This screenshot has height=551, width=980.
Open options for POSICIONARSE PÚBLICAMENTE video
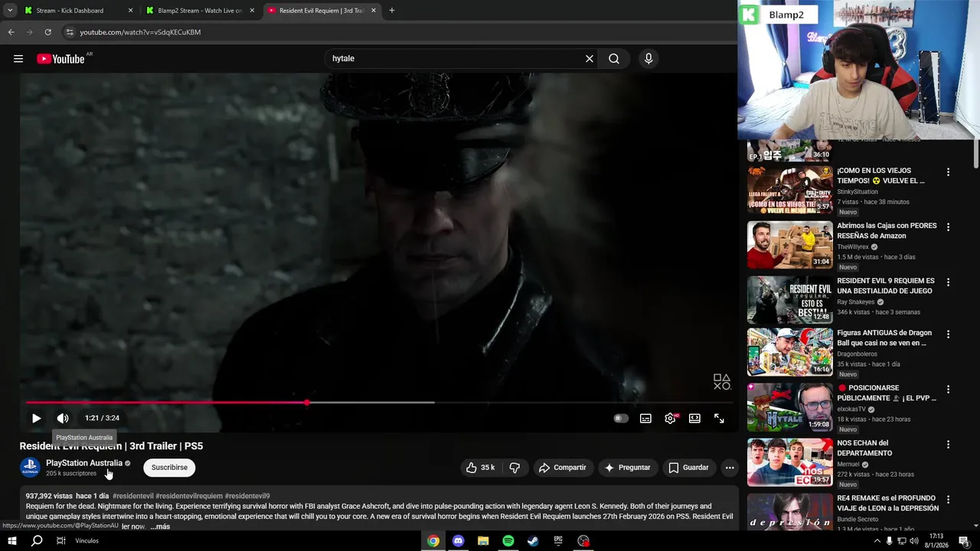[948, 390]
